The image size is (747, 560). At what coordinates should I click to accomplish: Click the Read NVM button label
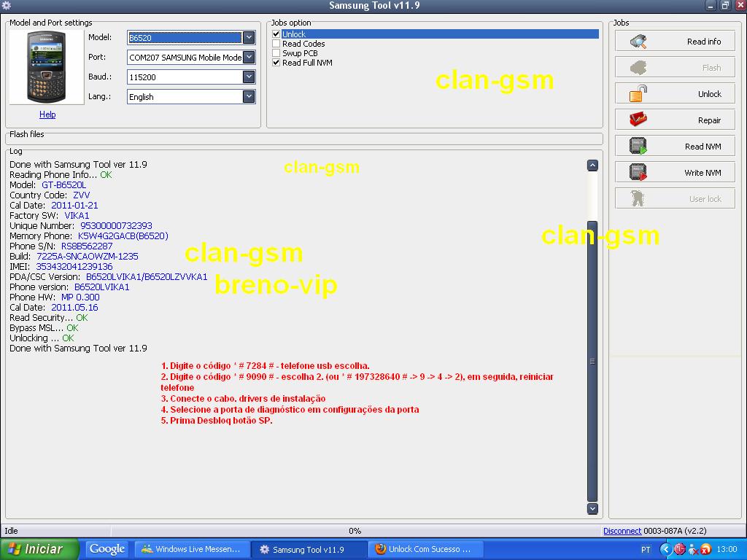(x=703, y=146)
